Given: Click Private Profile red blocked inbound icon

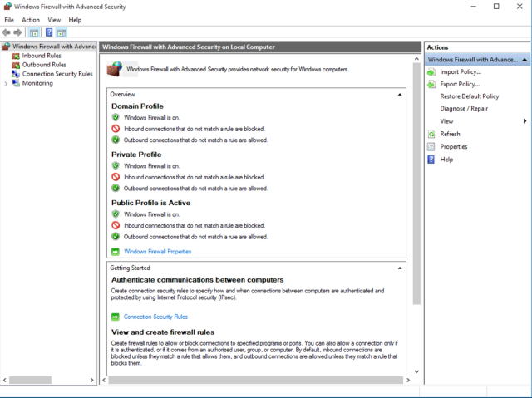Looking at the screenshot, I should 116,177.
